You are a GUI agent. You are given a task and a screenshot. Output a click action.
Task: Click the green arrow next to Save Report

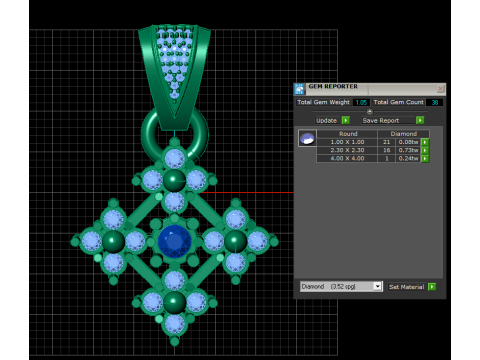coord(420,120)
